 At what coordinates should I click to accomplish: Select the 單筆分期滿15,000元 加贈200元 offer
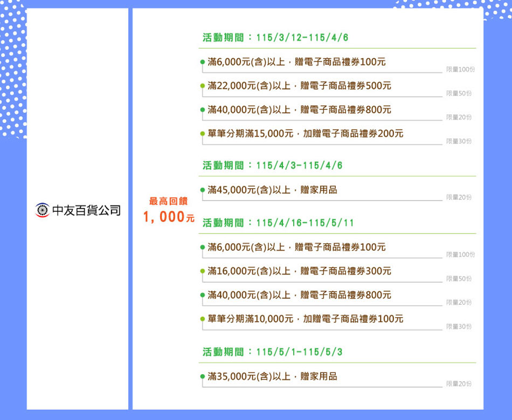click(305, 134)
